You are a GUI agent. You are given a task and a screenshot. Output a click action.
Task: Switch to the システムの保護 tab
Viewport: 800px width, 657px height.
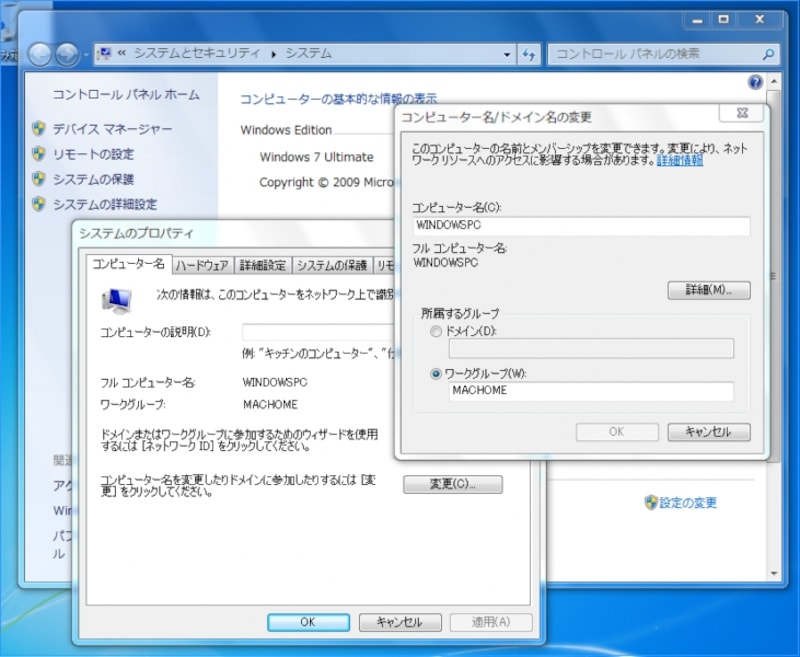332,265
